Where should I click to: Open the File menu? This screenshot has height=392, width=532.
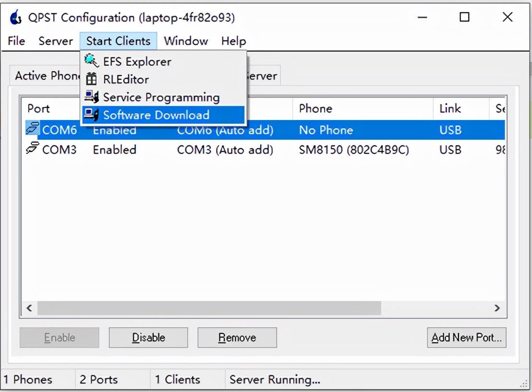(16, 41)
